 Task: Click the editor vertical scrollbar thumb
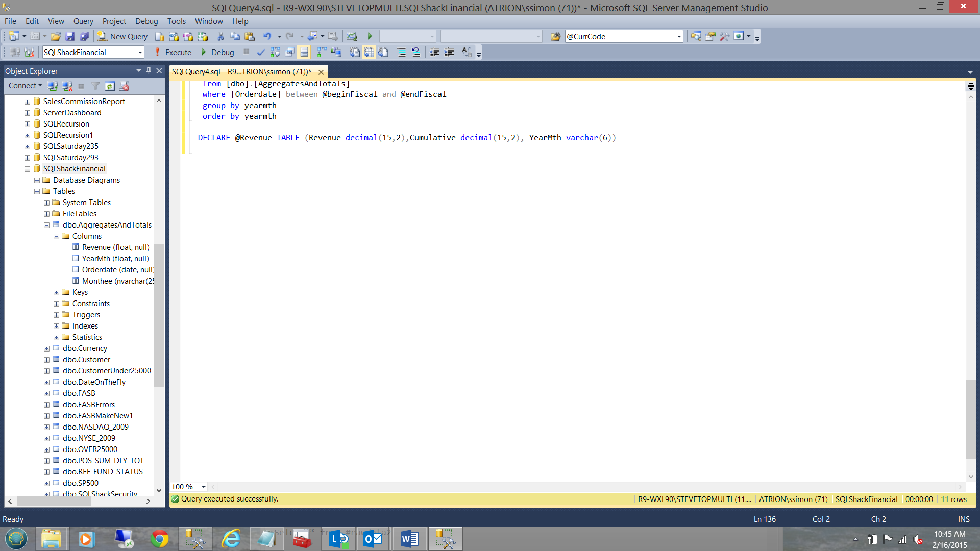pyautogui.click(x=970, y=418)
